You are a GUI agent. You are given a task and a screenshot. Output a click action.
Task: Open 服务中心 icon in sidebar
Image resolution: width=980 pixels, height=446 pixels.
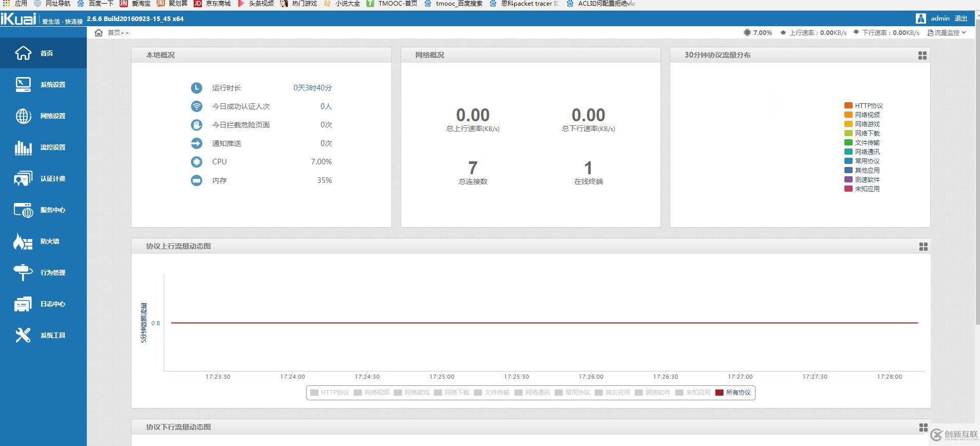coord(23,210)
